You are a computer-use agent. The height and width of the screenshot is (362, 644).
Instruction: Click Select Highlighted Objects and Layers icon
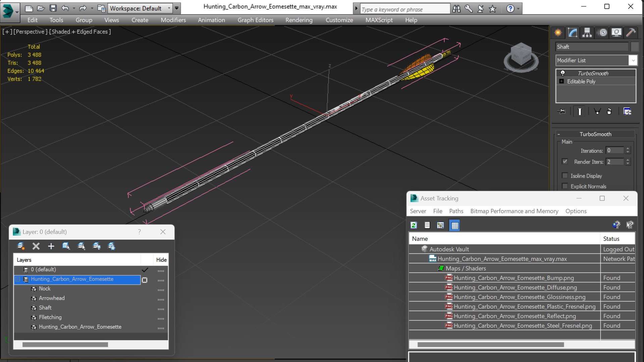[66, 246]
